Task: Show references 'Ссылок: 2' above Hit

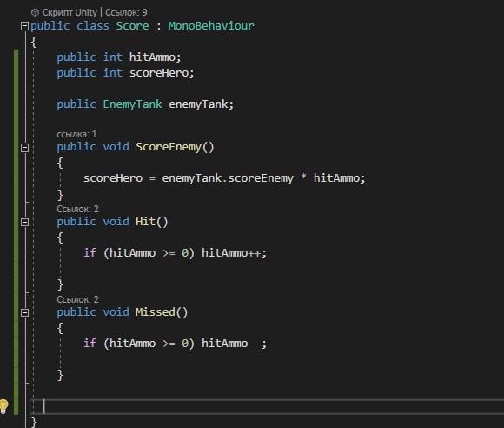Action: (x=77, y=209)
